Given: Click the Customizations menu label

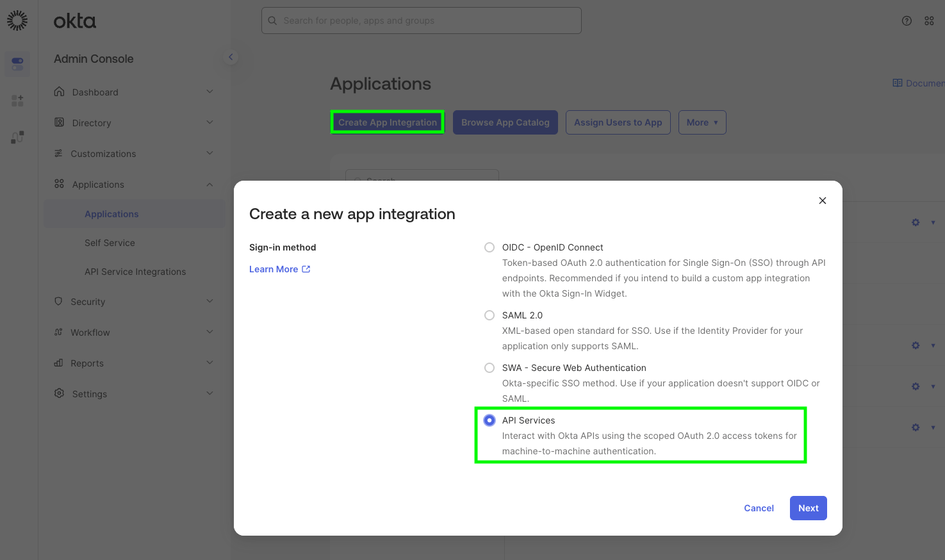Looking at the screenshot, I should pos(103,154).
